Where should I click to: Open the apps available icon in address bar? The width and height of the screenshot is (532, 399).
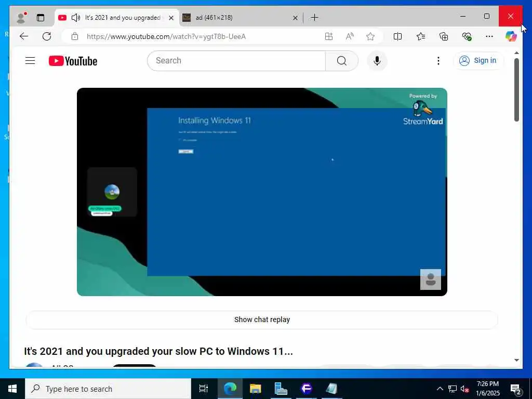(x=328, y=36)
